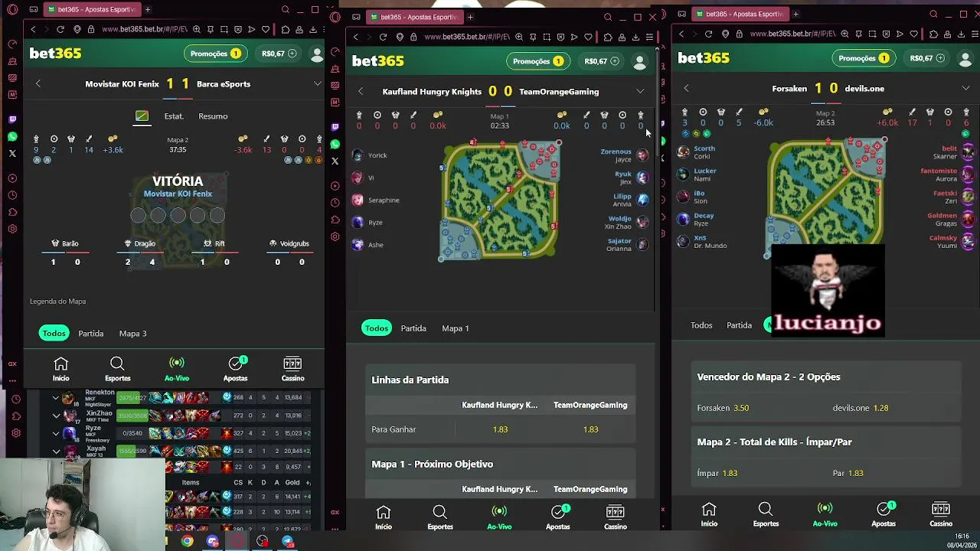This screenshot has height=551, width=980.
Task: Open search icon in middle window title bar
Action: [x=608, y=17]
